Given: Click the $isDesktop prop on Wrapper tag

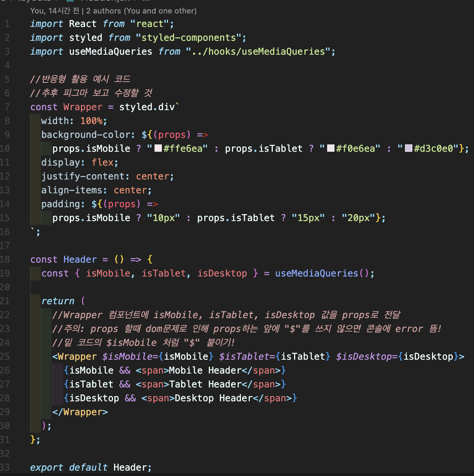Looking at the screenshot, I should click(364, 357).
